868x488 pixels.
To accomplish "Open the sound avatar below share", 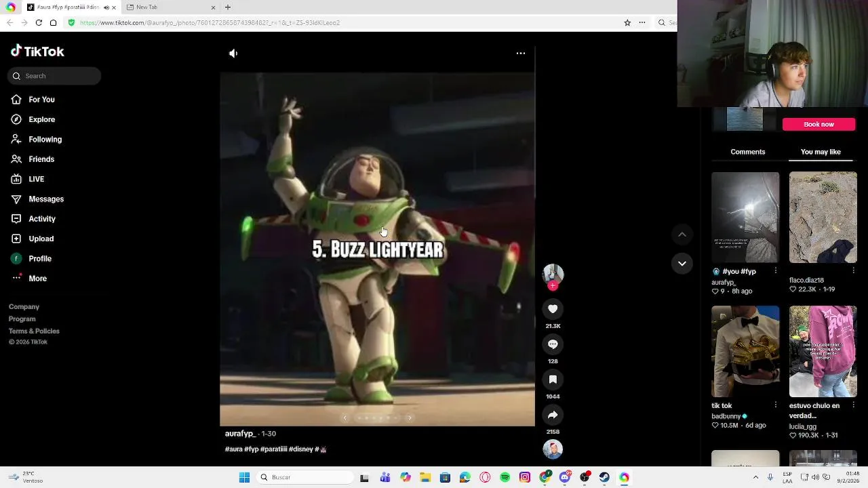I will tap(553, 449).
